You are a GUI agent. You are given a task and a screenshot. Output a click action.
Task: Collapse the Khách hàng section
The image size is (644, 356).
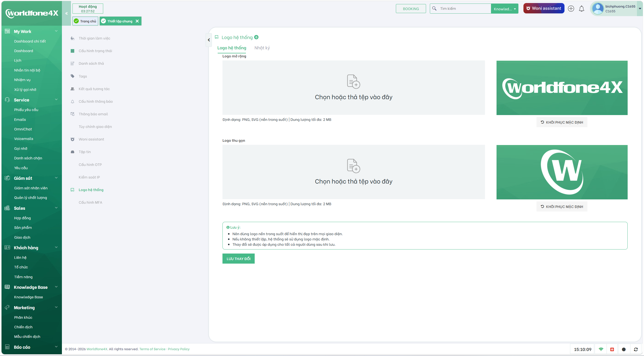pos(56,247)
